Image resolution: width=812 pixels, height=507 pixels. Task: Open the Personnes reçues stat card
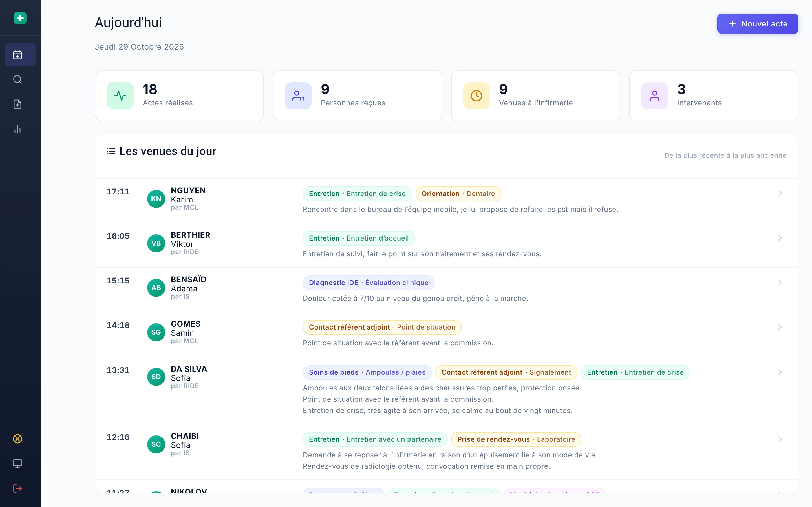[x=357, y=95]
